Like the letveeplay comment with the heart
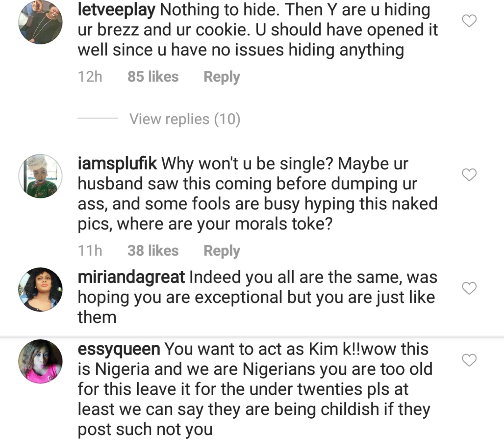 [x=469, y=21]
